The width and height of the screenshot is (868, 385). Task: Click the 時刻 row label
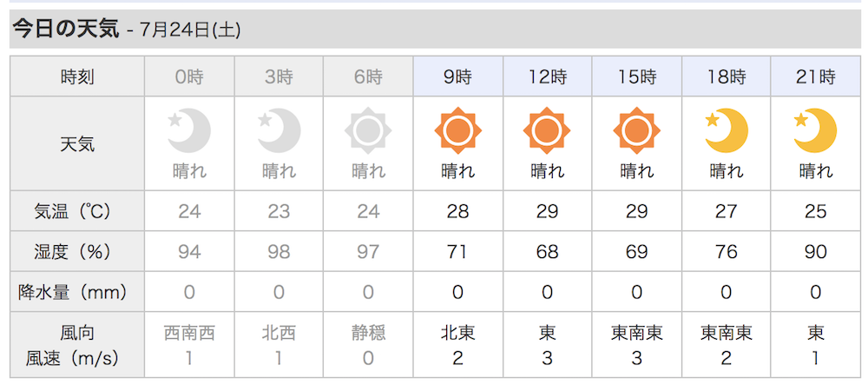(x=77, y=76)
